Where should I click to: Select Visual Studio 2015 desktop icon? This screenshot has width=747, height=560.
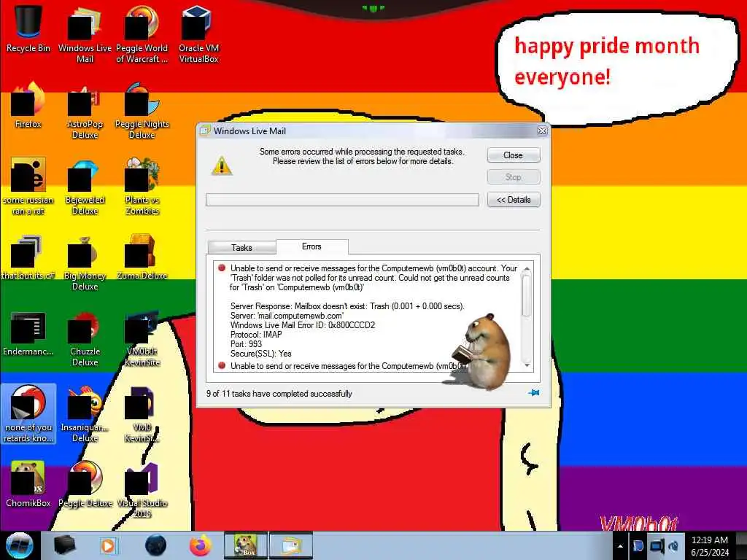click(142, 491)
